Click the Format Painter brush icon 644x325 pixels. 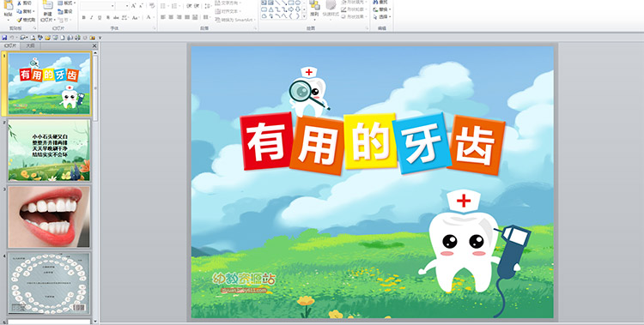19,20
